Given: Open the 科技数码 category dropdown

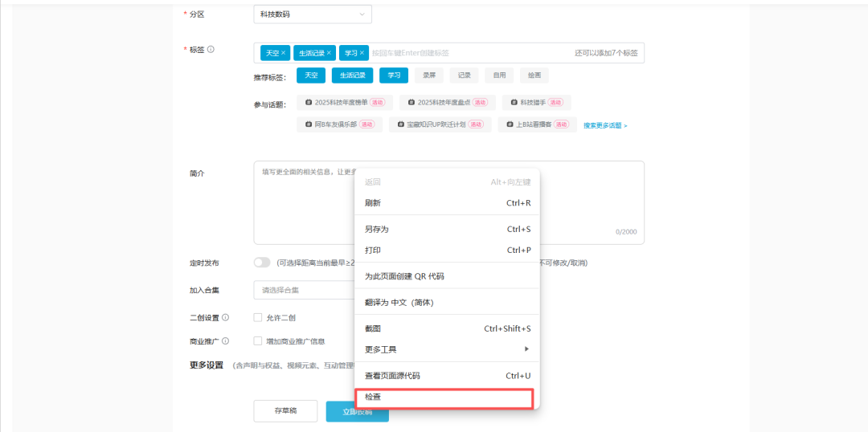Looking at the screenshot, I should point(312,14).
